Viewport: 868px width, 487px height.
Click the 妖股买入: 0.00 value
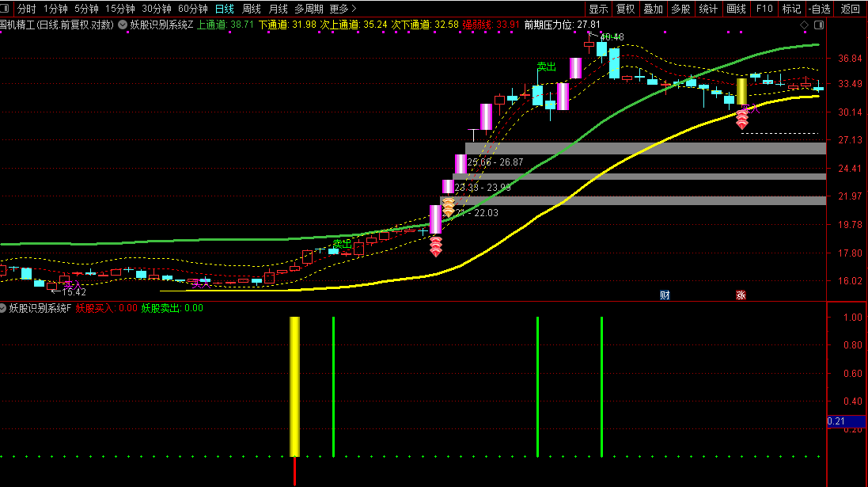(x=106, y=308)
